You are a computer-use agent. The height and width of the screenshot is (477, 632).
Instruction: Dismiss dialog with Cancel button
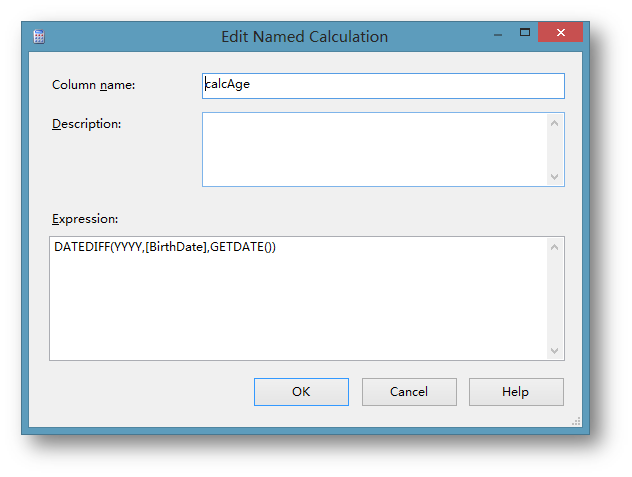coord(409,392)
